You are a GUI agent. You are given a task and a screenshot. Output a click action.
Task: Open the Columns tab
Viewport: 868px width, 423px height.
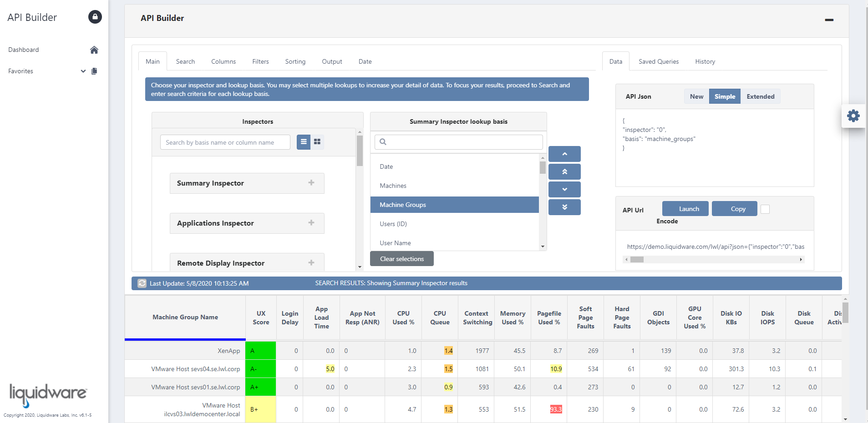point(223,61)
